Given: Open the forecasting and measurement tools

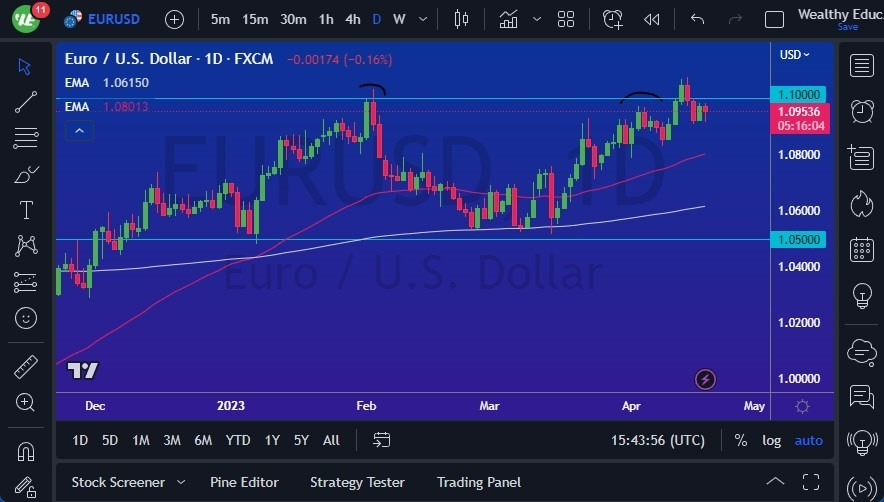Looking at the screenshot, I should coord(26,282).
